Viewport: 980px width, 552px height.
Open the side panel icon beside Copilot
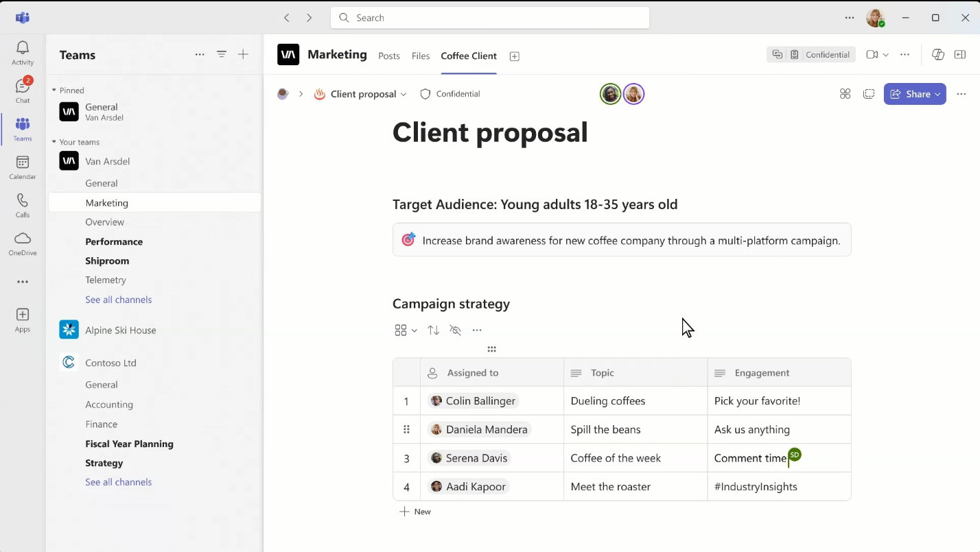point(960,55)
